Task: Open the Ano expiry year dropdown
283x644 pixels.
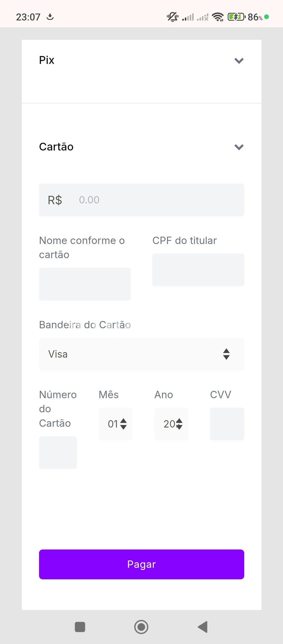Action: (171, 424)
